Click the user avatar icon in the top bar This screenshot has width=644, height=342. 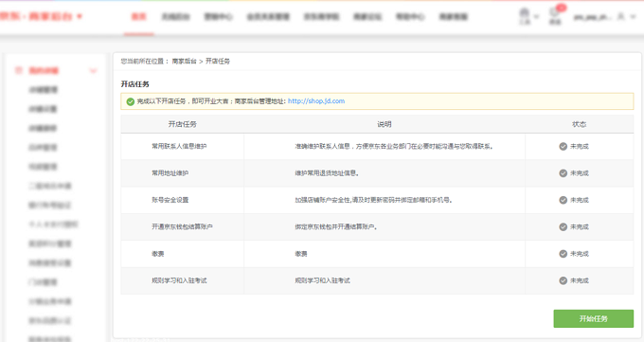click(621, 16)
